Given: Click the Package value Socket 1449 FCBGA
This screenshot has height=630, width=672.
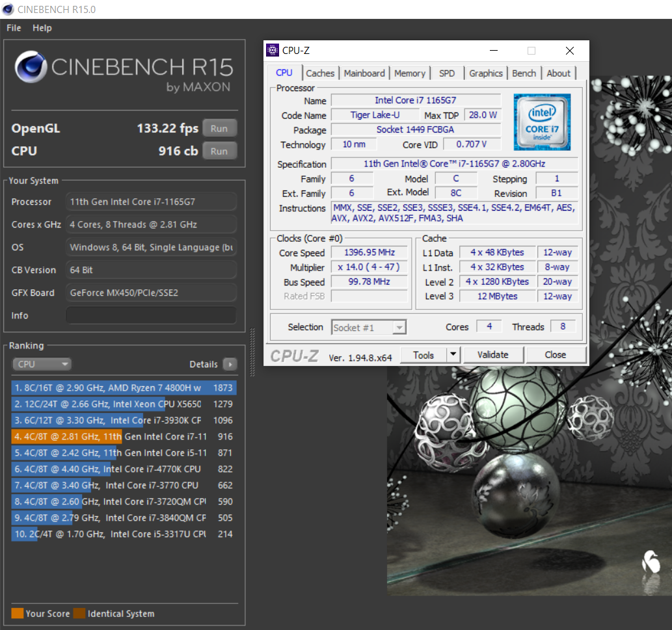Looking at the screenshot, I should pos(416,129).
